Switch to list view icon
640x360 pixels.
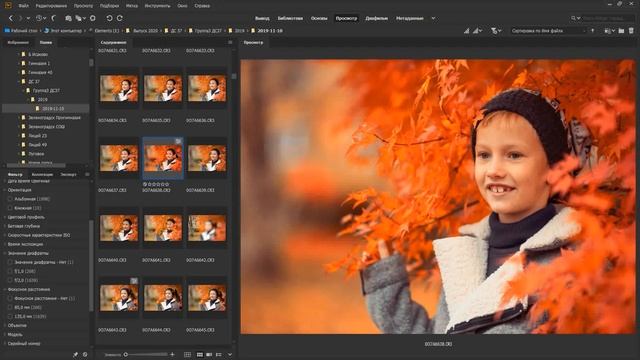click(x=218, y=354)
